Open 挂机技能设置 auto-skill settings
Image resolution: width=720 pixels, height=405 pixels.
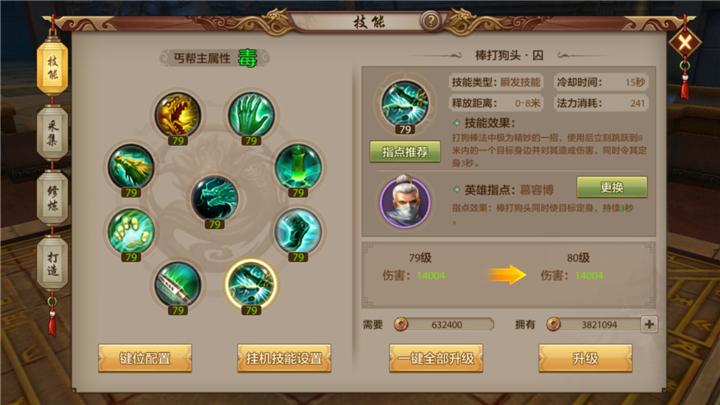(x=284, y=358)
